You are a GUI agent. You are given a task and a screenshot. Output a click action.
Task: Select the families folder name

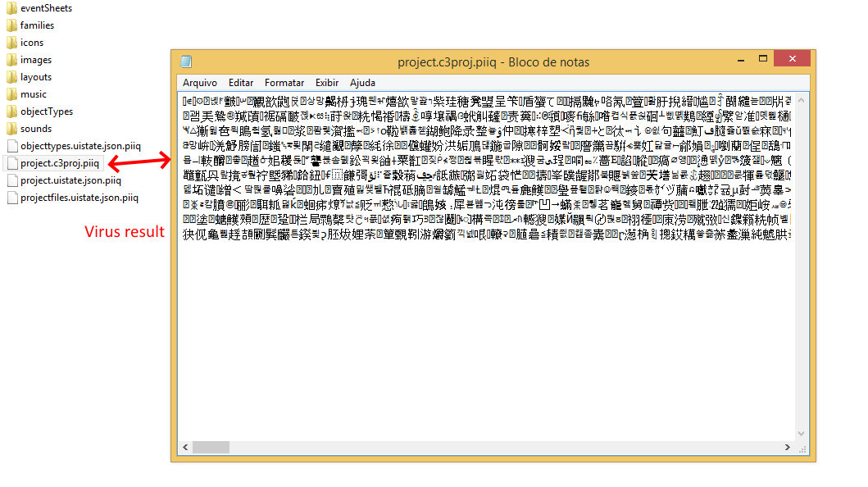pyautogui.click(x=37, y=25)
